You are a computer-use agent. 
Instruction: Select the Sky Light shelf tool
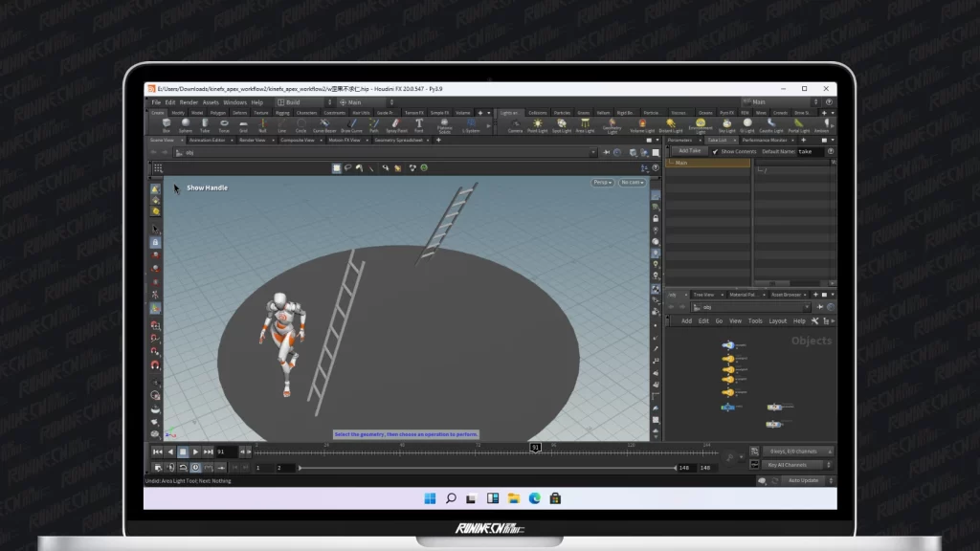[726, 124]
